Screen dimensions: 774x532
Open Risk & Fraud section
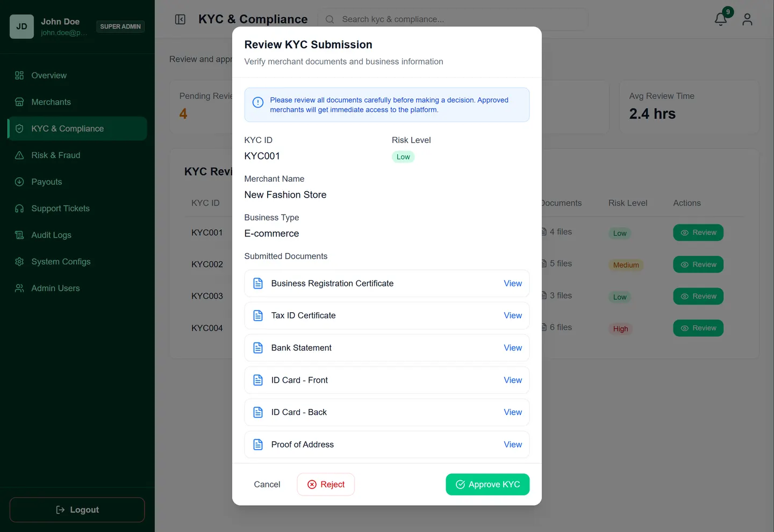click(x=77, y=155)
